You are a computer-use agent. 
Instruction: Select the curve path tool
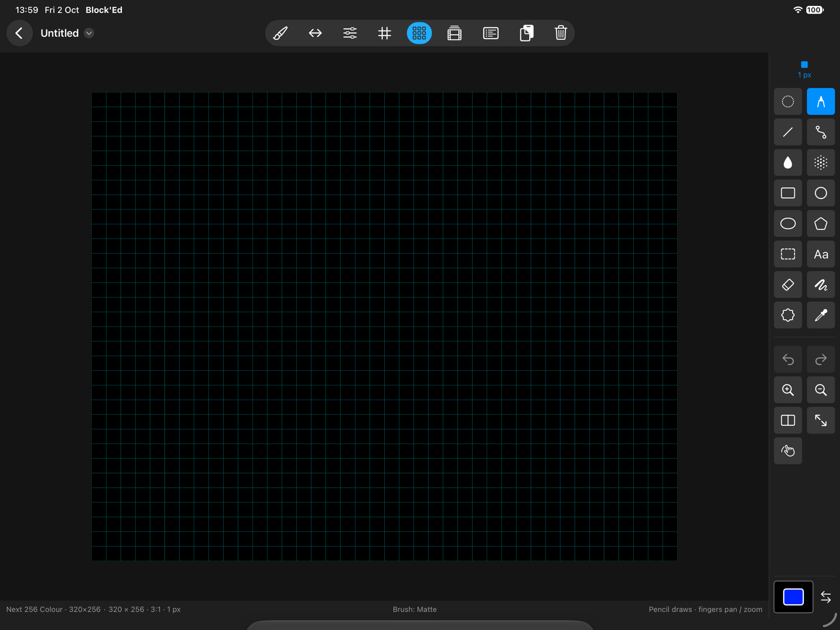click(821, 132)
